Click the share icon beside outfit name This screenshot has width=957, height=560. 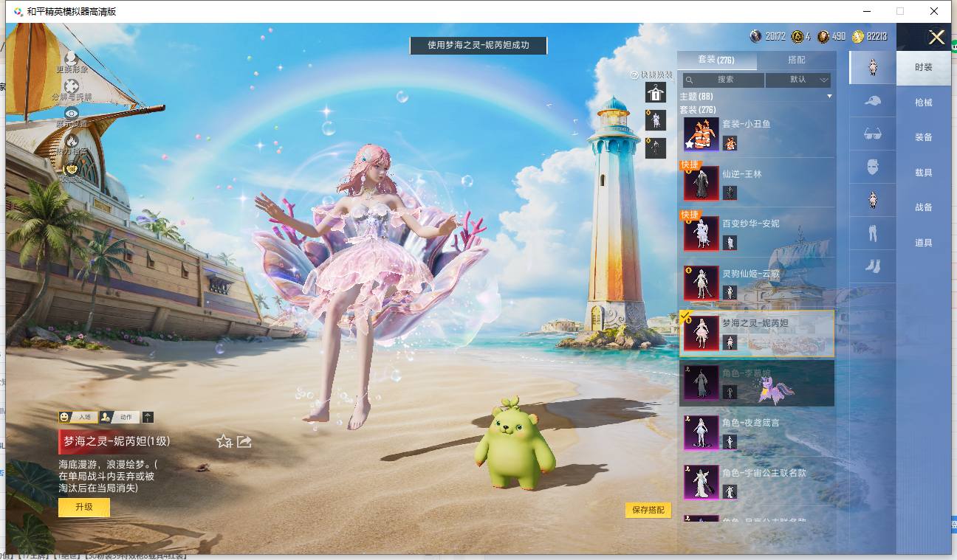click(x=244, y=441)
